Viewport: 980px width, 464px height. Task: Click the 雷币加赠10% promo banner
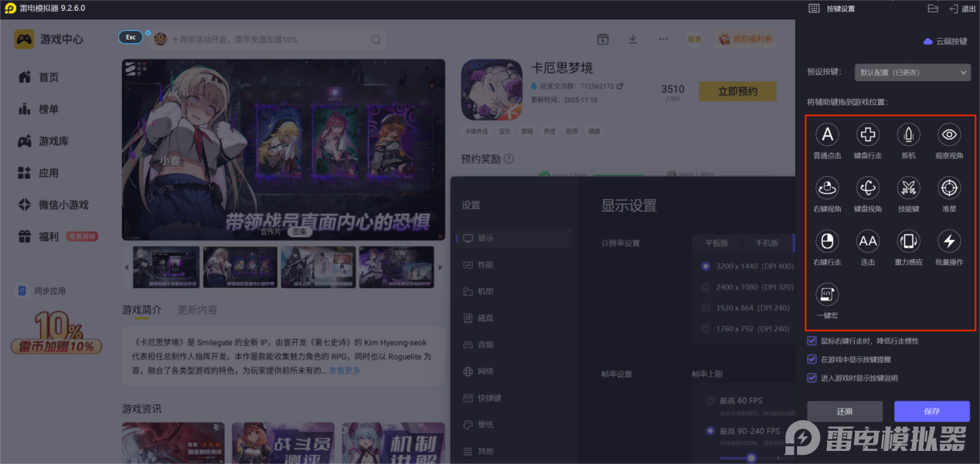pos(57,333)
